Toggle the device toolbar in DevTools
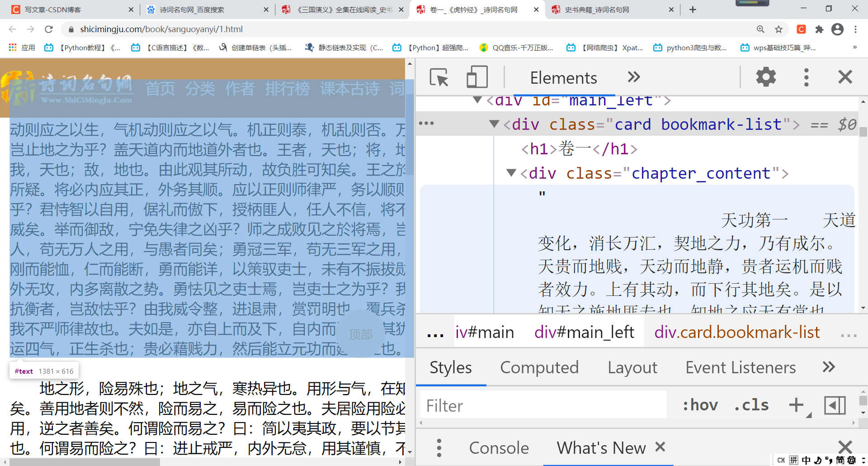Screen dimensions: 868x466 [476, 77]
